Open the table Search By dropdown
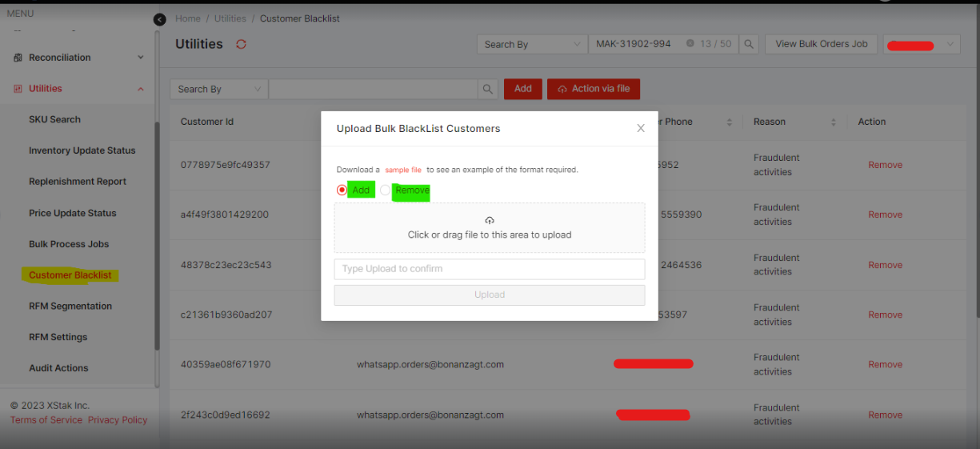 [218, 89]
